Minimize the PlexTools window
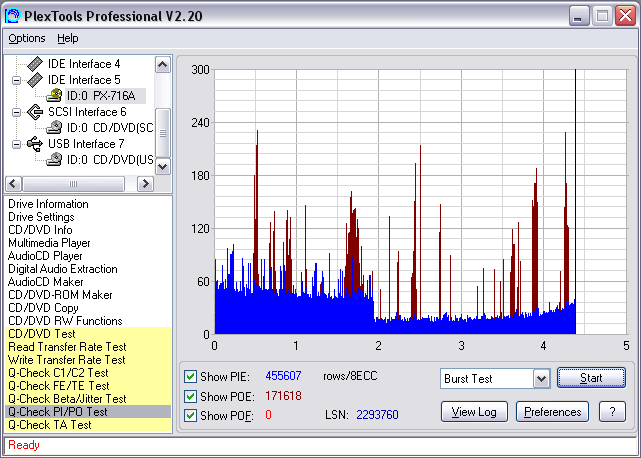This screenshot has height=458, width=641. pyautogui.click(x=578, y=16)
